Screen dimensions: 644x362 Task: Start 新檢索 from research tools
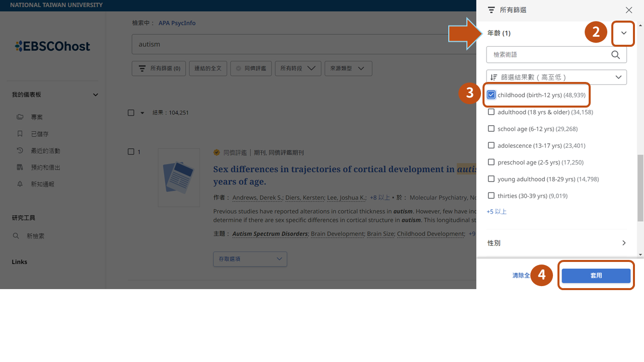point(35,236)
